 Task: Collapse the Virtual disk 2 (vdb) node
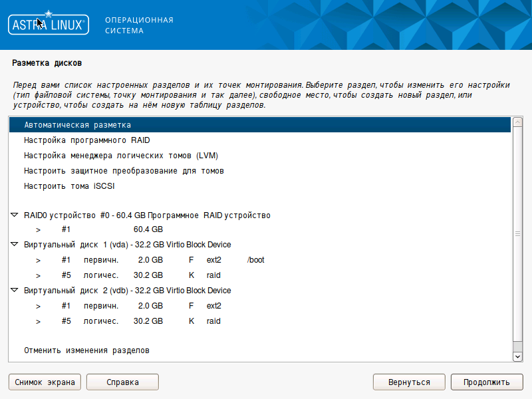coord(15,291)
